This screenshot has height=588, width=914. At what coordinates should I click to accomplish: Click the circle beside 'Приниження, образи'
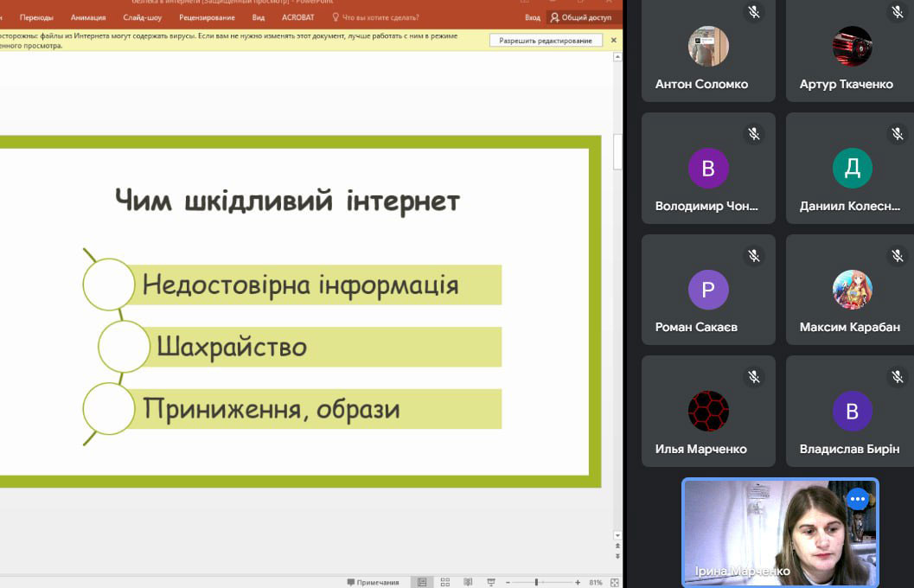[109, 408]
